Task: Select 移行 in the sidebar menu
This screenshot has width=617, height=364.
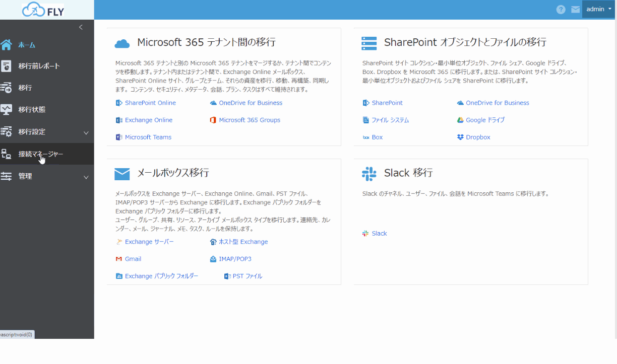Action: pos(25,88)
